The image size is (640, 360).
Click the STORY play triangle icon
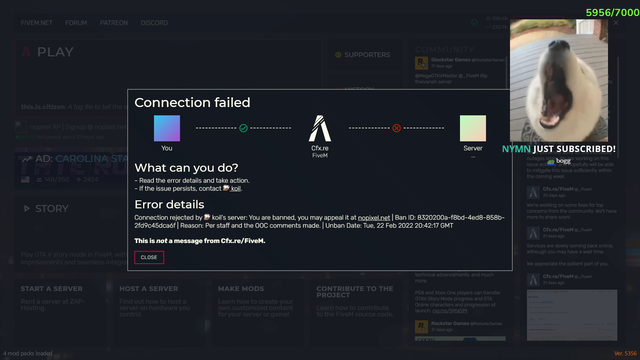coord(27,209)
